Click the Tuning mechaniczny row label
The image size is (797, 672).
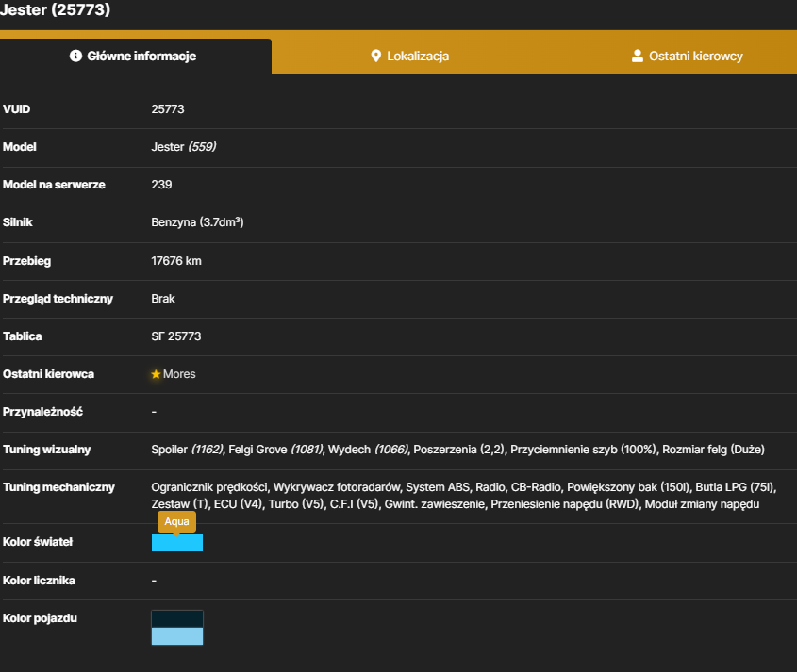tap(59, 487)
